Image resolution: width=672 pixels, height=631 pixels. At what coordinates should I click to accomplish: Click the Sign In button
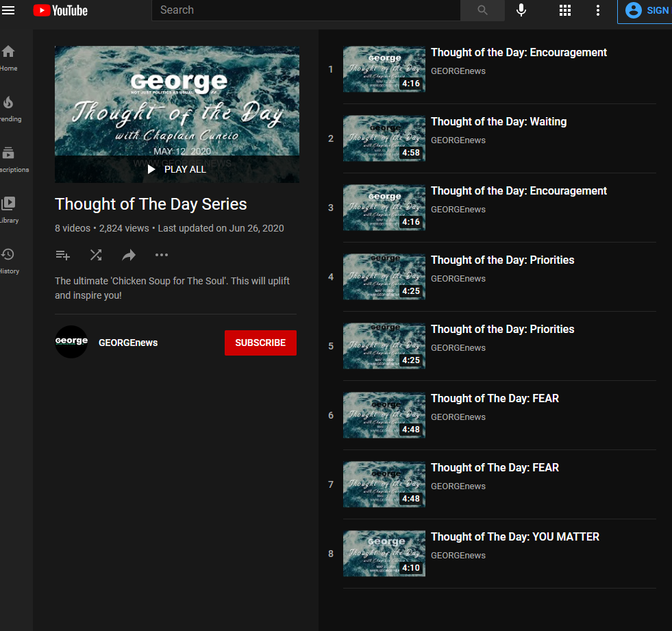pyautogui.click(x=646, y=10)
